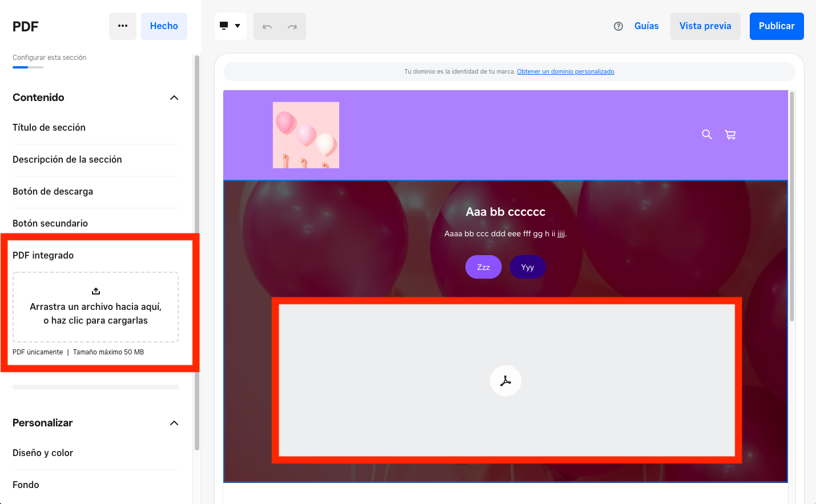The image size is (816, 504).
Task: Open the Obtener un dominio personalizado link
Action: point(565,71)
